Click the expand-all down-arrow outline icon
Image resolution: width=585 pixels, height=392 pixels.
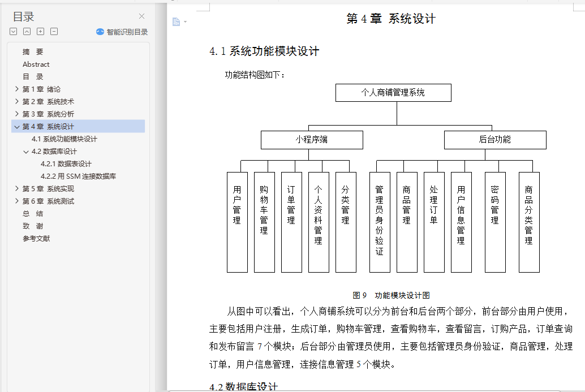point(14,32)
